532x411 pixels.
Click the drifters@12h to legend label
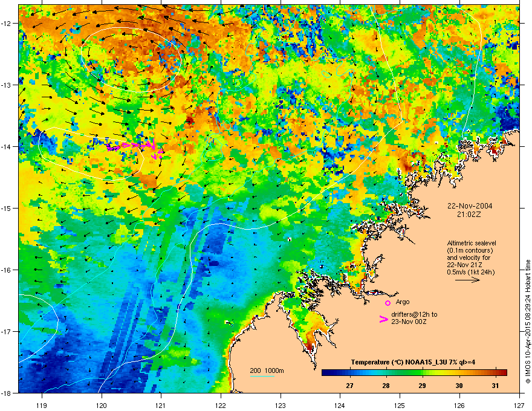click(414, 314)
